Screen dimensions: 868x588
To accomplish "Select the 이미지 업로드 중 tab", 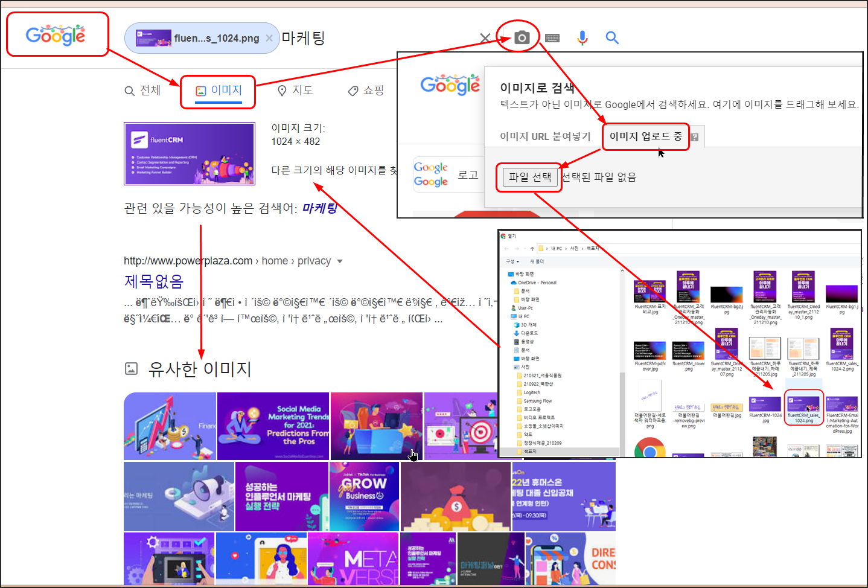I will (x=646, y=136).
